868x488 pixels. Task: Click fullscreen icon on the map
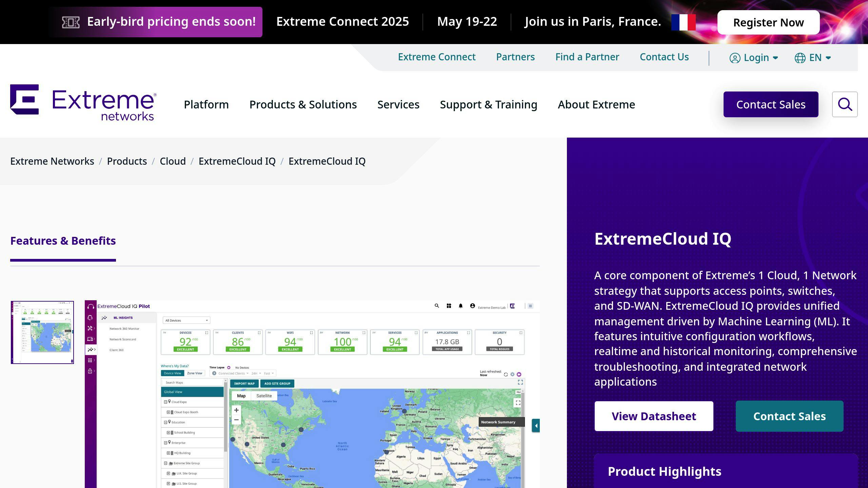tap(518, 403)
